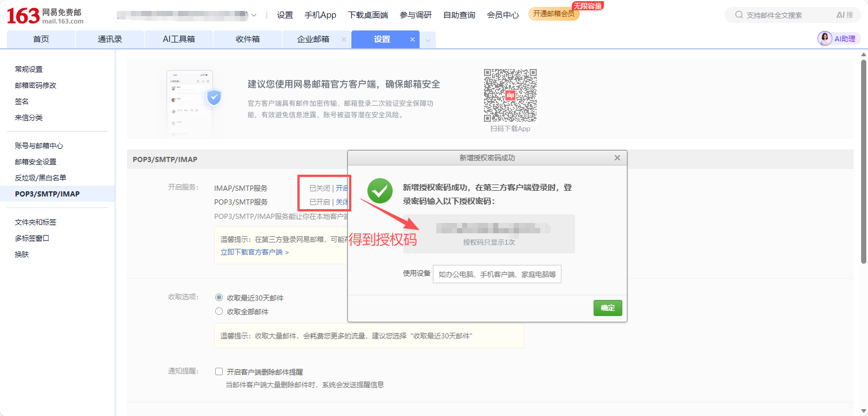Image resolution: width=868 pixels, height=416 pixels.
Task: Enable 开启客户端删除邮件提醒 checkbox
Action: pos(219,372)
